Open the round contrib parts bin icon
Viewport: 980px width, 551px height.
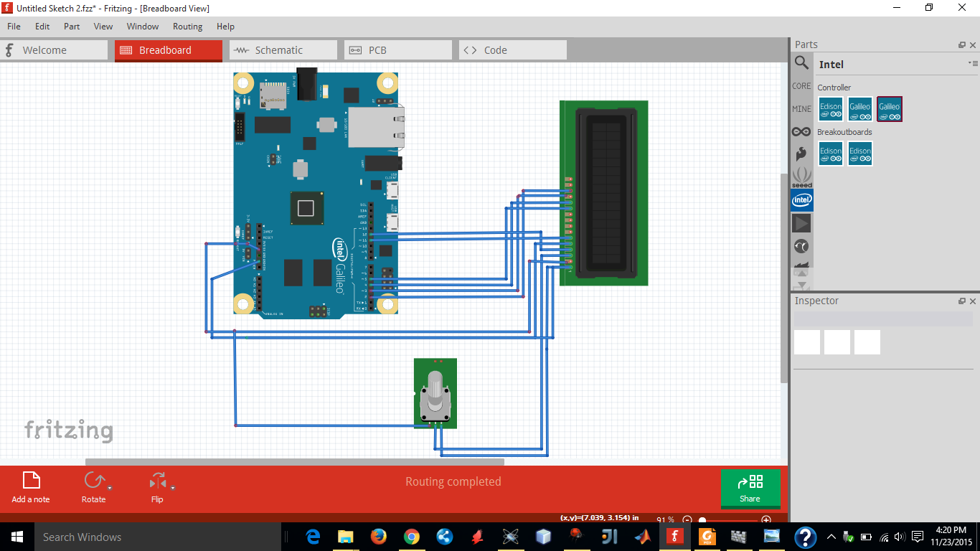801,247
